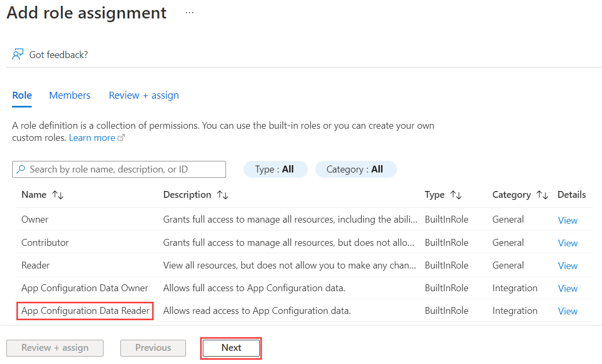Open the ellipsis menu beside the page title
Viewport: 602px width, 364px height.
189,13
